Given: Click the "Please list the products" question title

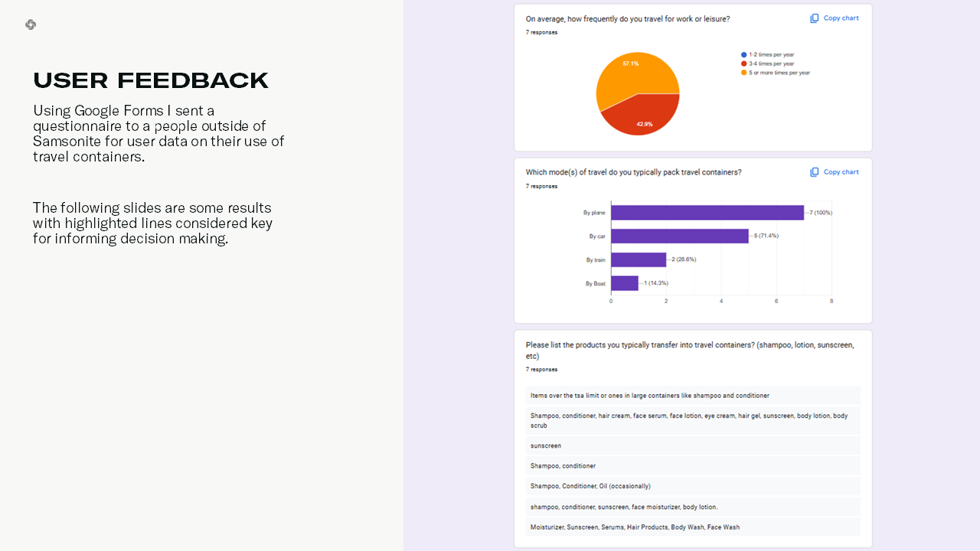Looking at the screenshot, I should pyautogui.click(x=689, y=345).
